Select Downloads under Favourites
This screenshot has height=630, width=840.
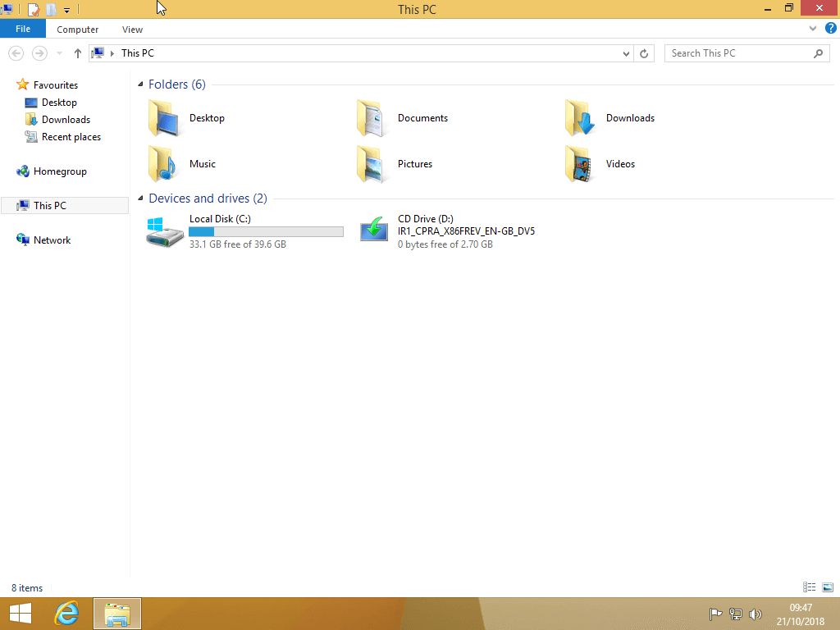(66, 120)
